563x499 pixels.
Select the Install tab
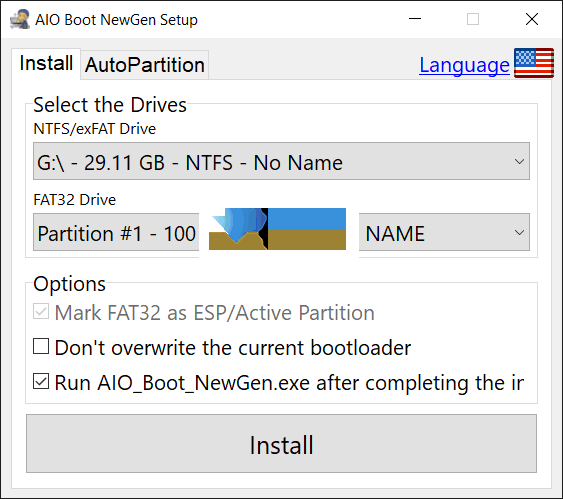point(46,64)
